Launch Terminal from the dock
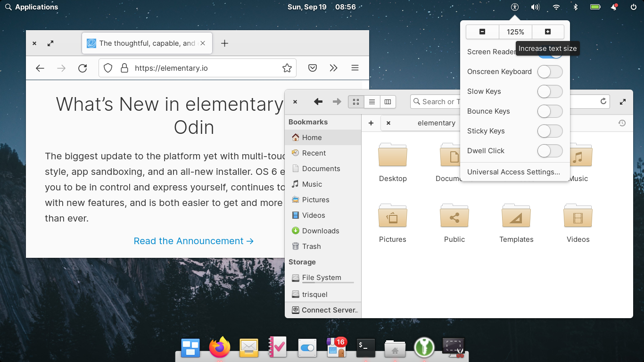The width and height of the screenshot is (644, 362). pos(366,348)
